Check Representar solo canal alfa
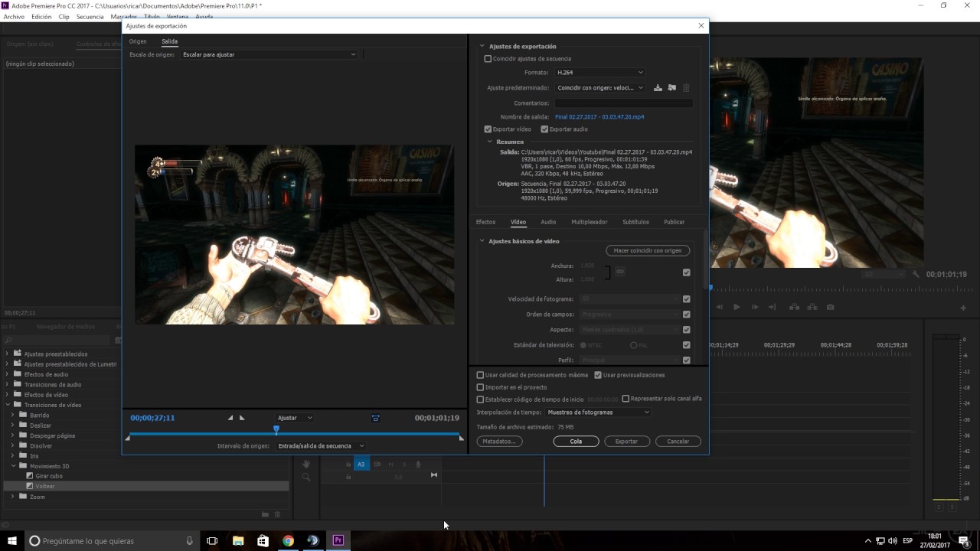 pos(626,399)
